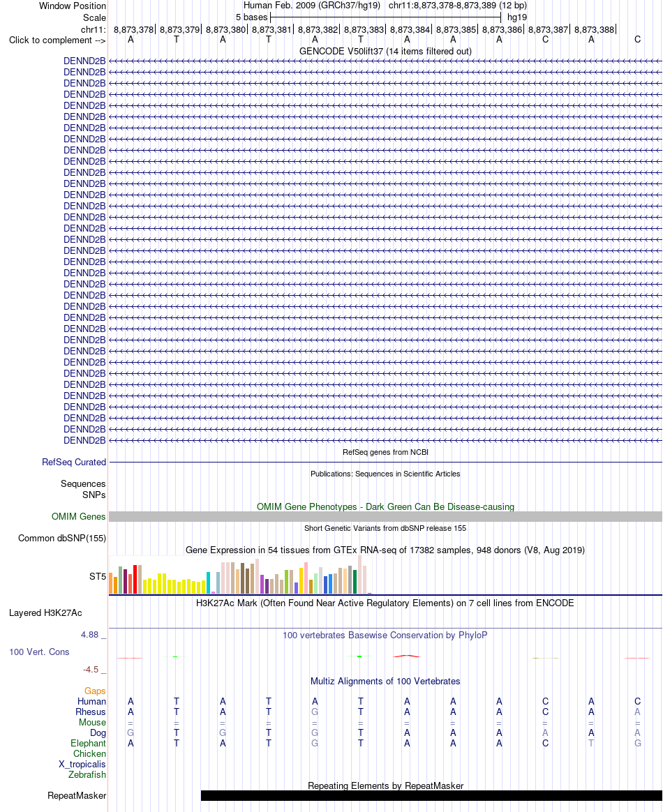Click the 'Click to complement -->' label
Image resolution: width=663 pixels, height=812 pixels.
(x=57, y=40)
